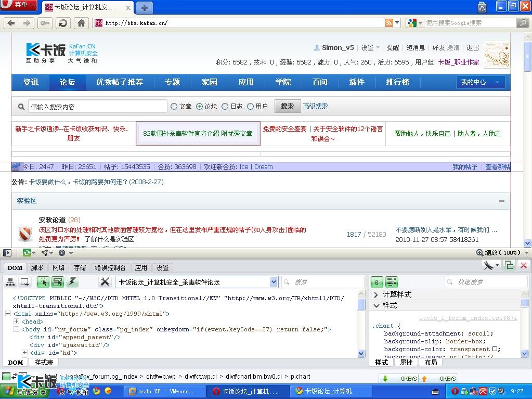
Task: Click the user avatar thumbnail
Action: (x=496, y=54)
